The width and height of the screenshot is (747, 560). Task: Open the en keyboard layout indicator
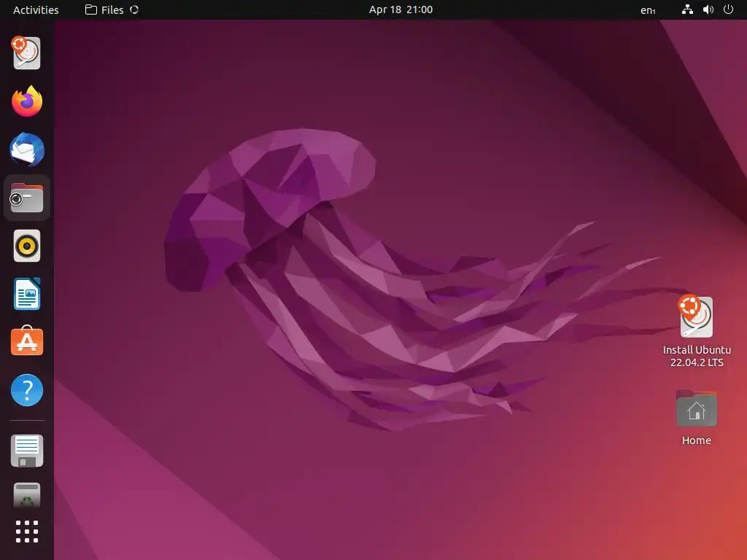(648, 10)
